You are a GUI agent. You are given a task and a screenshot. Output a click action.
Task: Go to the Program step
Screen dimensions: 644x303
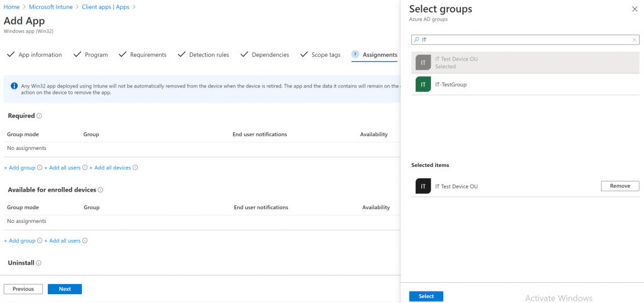pyautogui.click(x=91, y=55)
